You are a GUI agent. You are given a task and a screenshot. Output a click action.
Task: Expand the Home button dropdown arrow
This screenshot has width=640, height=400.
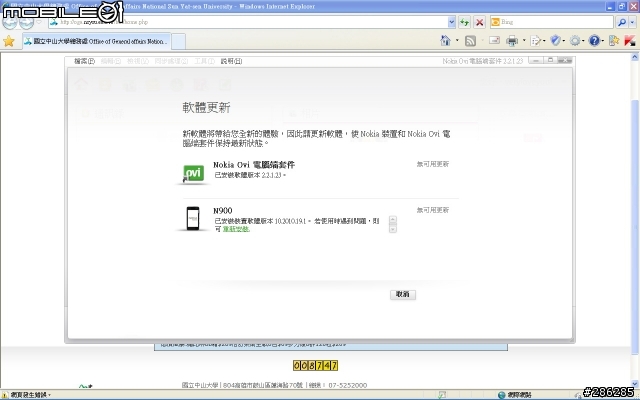pyautogui.click(x=457, y=40)
